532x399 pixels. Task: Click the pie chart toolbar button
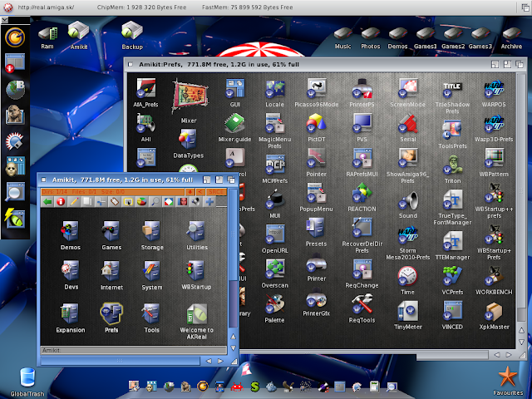(141, 201)
